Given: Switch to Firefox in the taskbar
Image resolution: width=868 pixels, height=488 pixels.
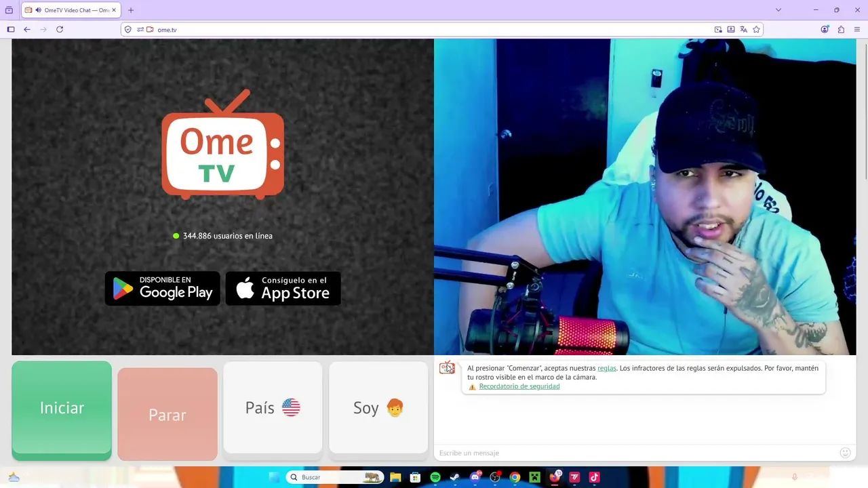Looking at the screenshot, I should 555,477.
